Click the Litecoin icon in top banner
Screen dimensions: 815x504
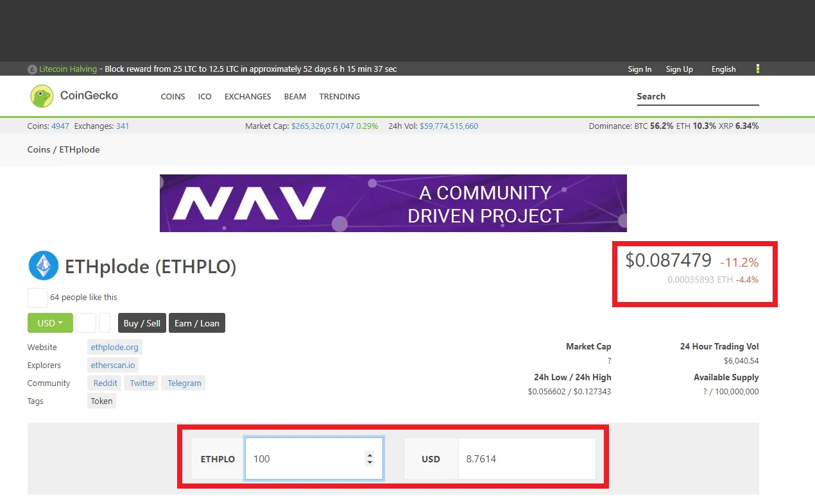[x=32, y=69]
